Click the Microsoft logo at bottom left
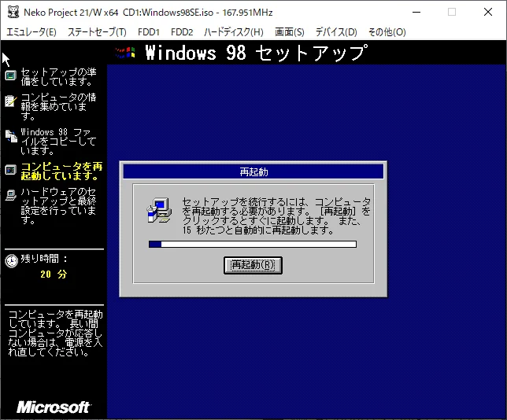Screen dimensions: 507x420 coord(54,407)
